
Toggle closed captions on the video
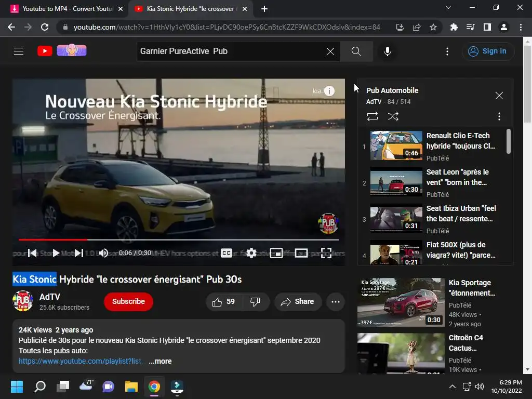(227, 253)
